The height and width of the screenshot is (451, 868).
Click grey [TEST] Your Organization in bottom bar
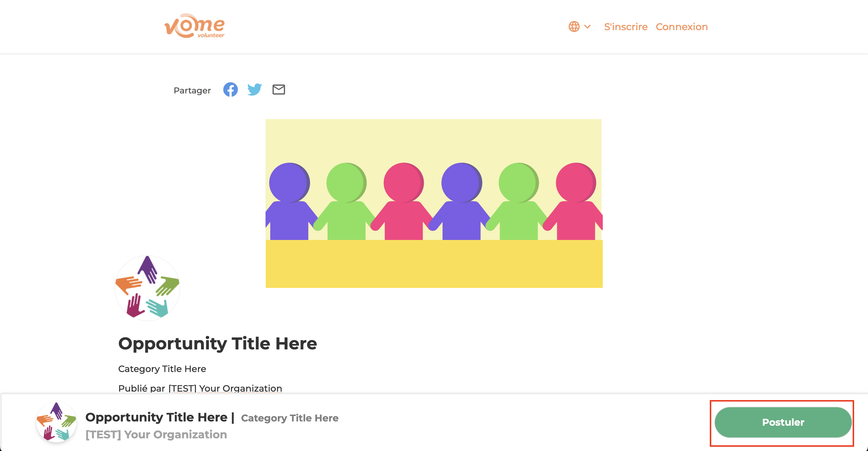(x=156, y=434)
